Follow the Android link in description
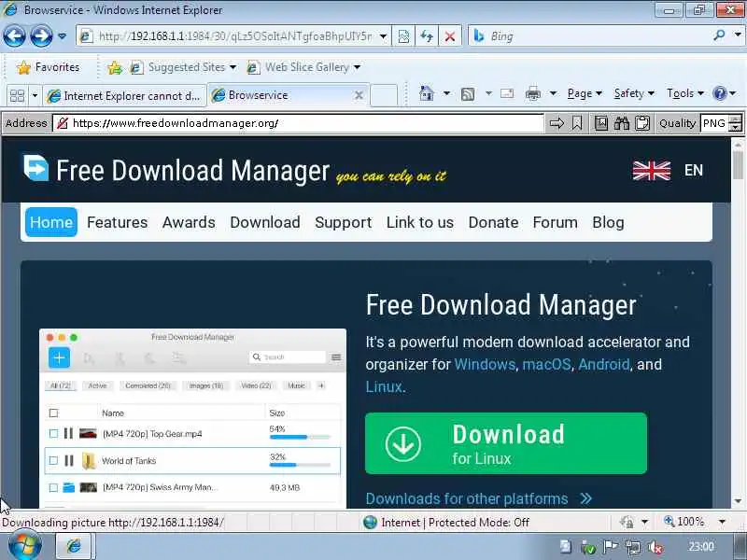Viewport: 747px width, 560px height. 603,364
